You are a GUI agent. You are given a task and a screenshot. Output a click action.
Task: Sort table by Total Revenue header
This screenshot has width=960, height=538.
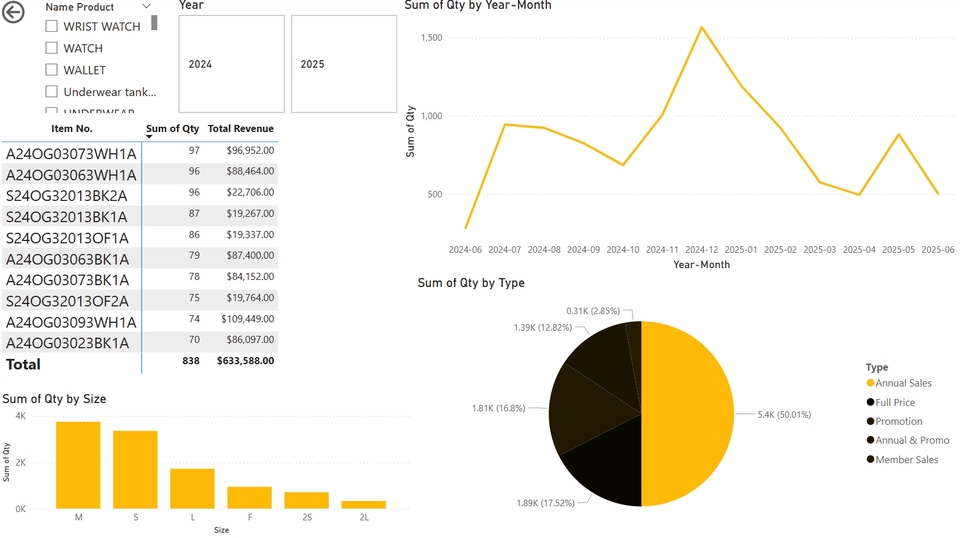click(240, 128)
